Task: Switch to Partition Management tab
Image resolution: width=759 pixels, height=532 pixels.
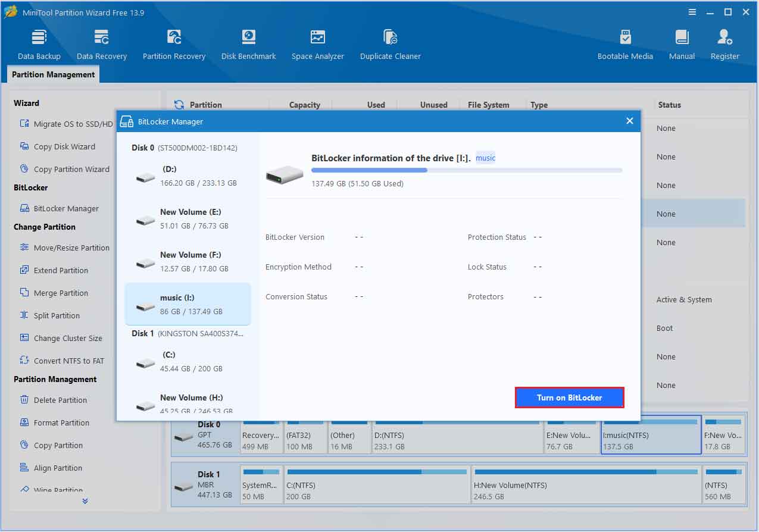Action: tap(54, 74)
